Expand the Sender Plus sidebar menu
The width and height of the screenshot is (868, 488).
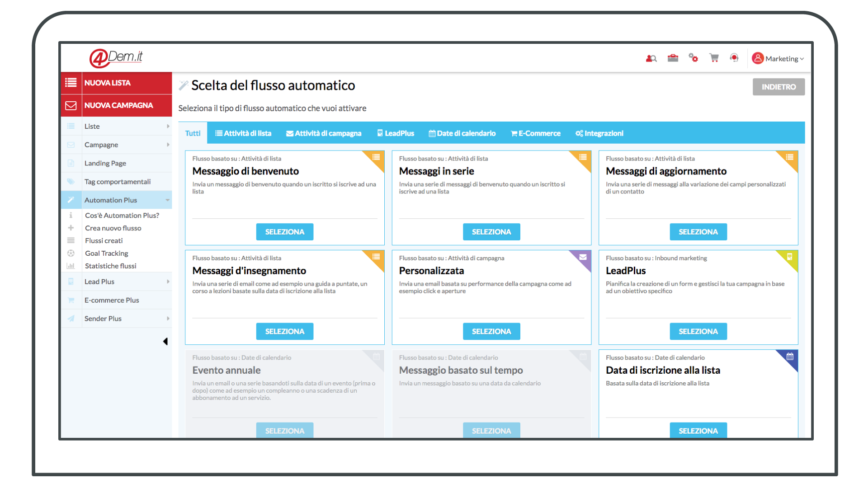166,319
